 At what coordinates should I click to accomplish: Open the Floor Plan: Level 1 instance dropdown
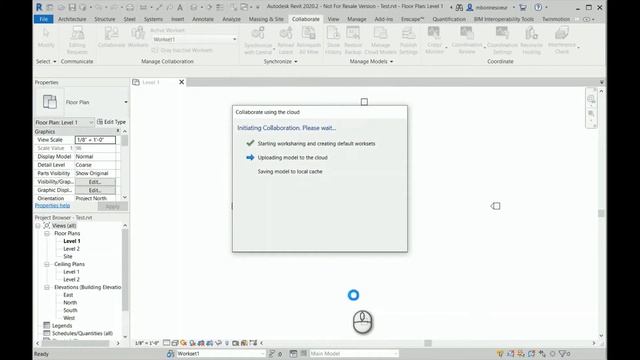(x=64, y=122)
